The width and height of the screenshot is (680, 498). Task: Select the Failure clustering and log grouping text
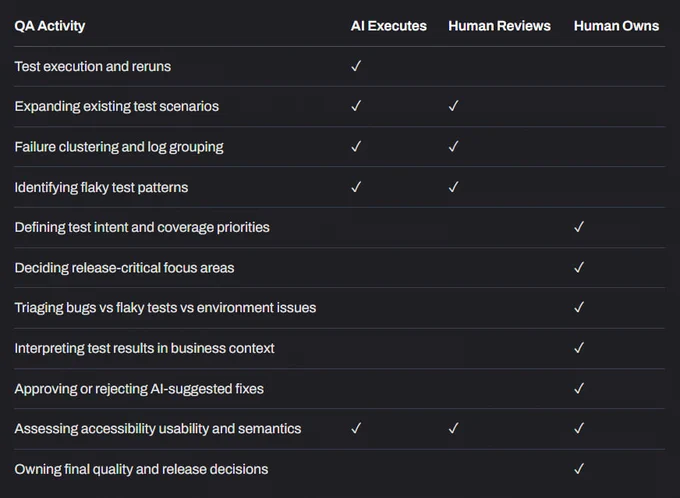click(119, 147)
